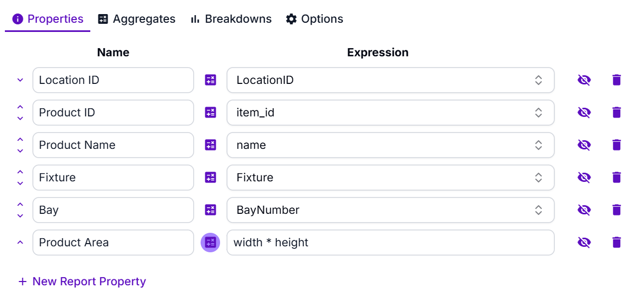Edit the Location ID name field
Screen dimensions: 644x301
pyautogui.click(x=113, y=80)
